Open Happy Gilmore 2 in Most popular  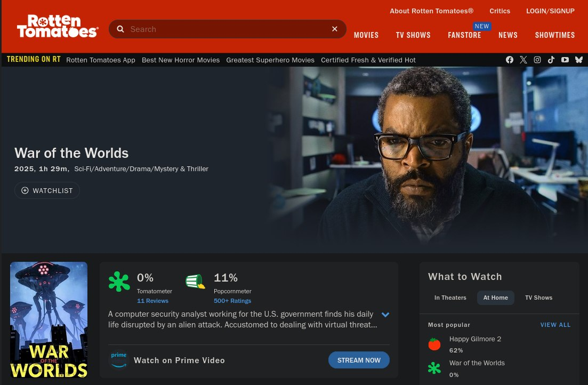475,339
